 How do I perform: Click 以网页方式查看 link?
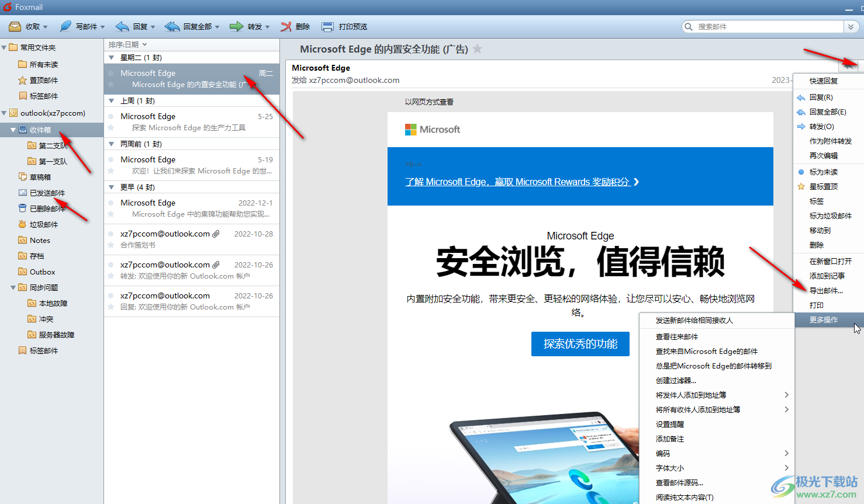tap(429, 102)
